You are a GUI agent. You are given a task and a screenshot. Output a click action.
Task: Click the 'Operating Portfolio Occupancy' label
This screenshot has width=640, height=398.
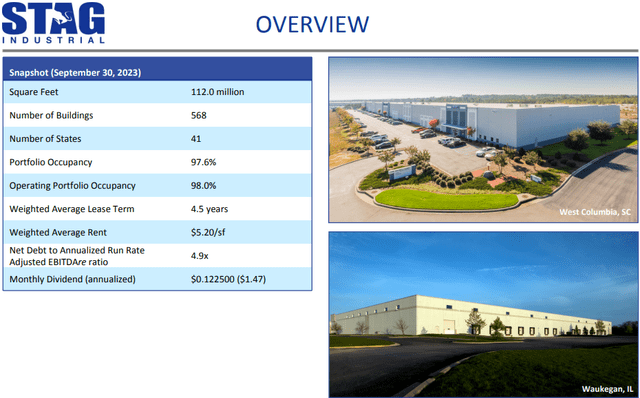pyautogui.click(x=72, y=185)
